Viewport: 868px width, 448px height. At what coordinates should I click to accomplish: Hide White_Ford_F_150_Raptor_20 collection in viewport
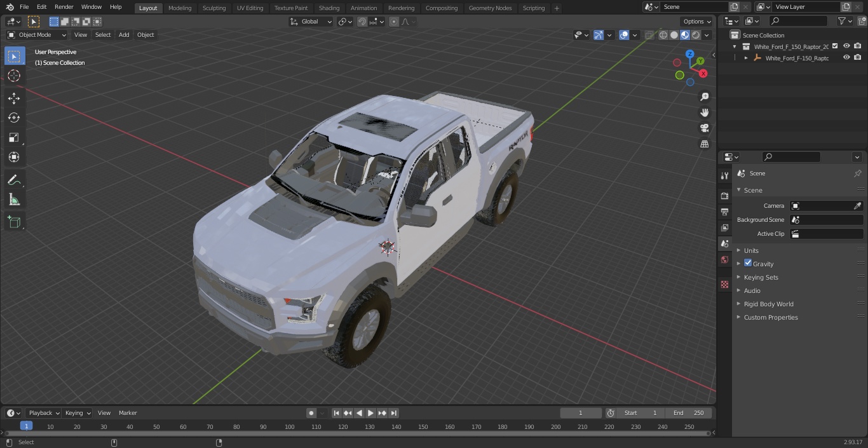pyautogui.click(x=846, y=46)
